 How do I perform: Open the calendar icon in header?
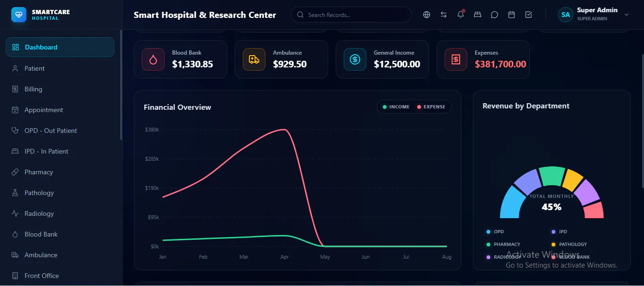tap(512, 15)
